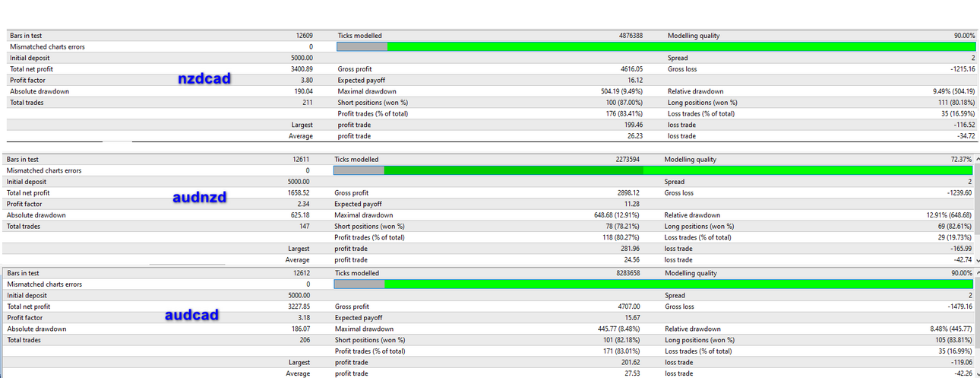This screenshot has width=980, height=378.
Task: Select the ticks modelled value 8283658
Action: pyautogui.click(x=627, y=273)
